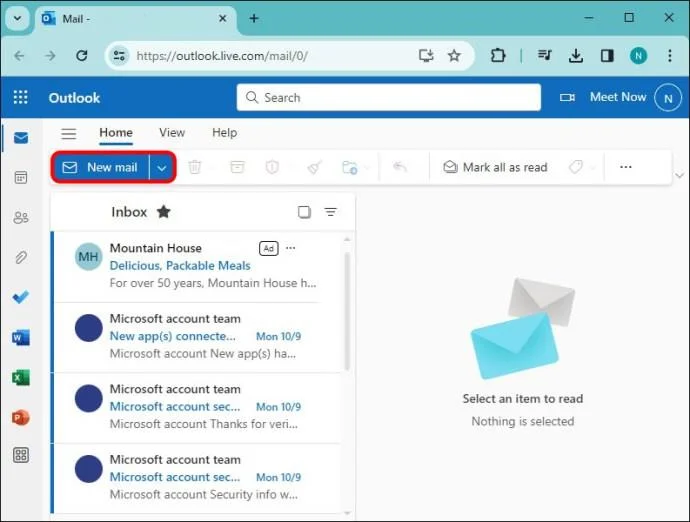
Task: Reload the page in browser
Action: click(x=82, y=56)
